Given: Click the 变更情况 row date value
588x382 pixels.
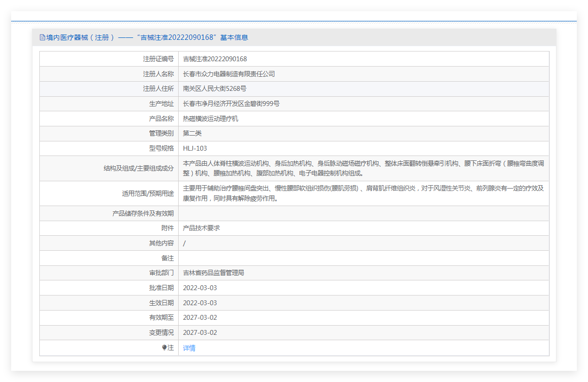Looking at the screenshot, I should pyautogui.click(x=200, y=332).
